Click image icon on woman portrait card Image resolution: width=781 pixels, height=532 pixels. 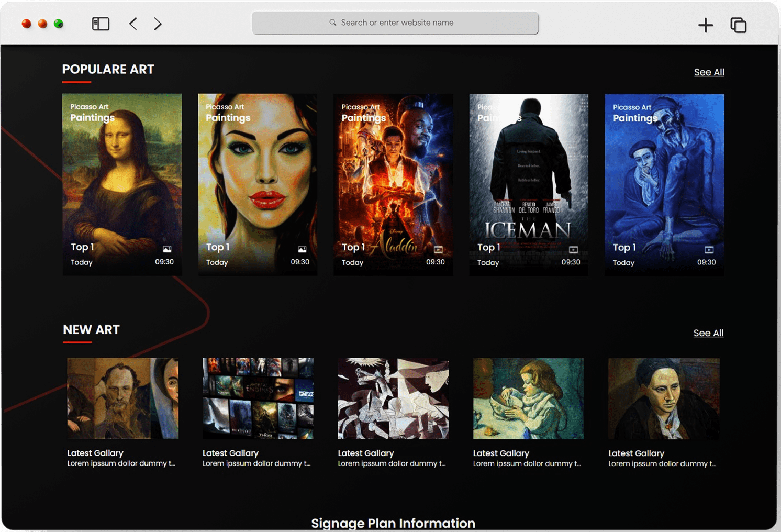(x=302, y=249)
